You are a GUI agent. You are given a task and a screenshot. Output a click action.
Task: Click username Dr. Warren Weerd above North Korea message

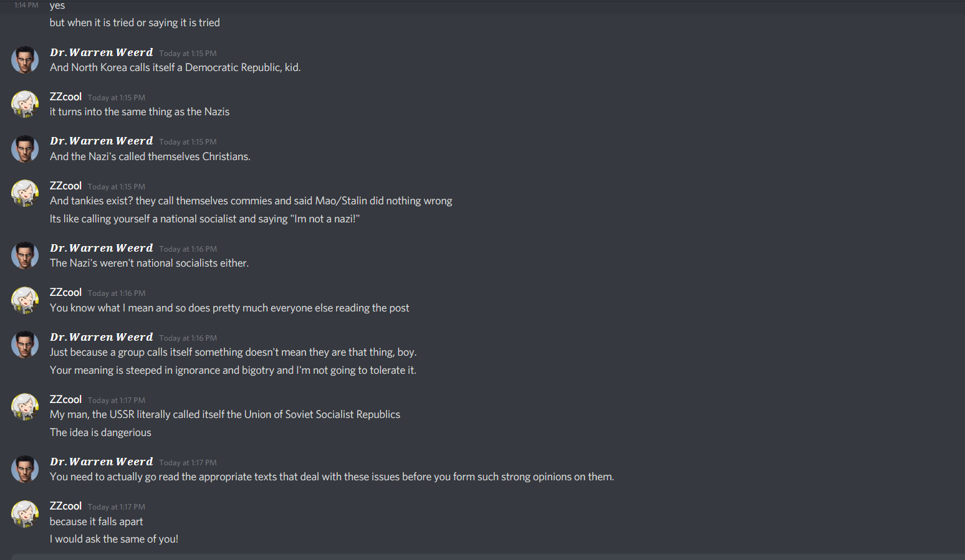(102, 52)
